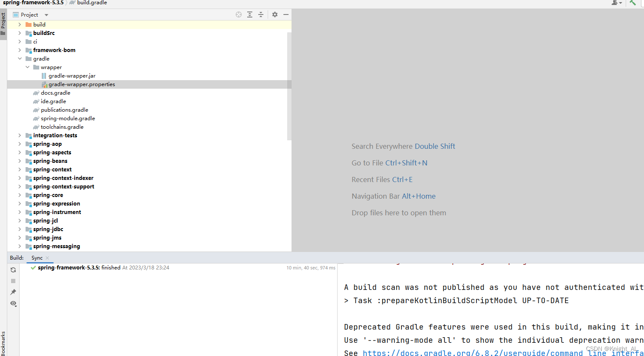The width and height of the screenshot is (644, 356).
Task: Open the user account icon menu
Action: point(616,3)
